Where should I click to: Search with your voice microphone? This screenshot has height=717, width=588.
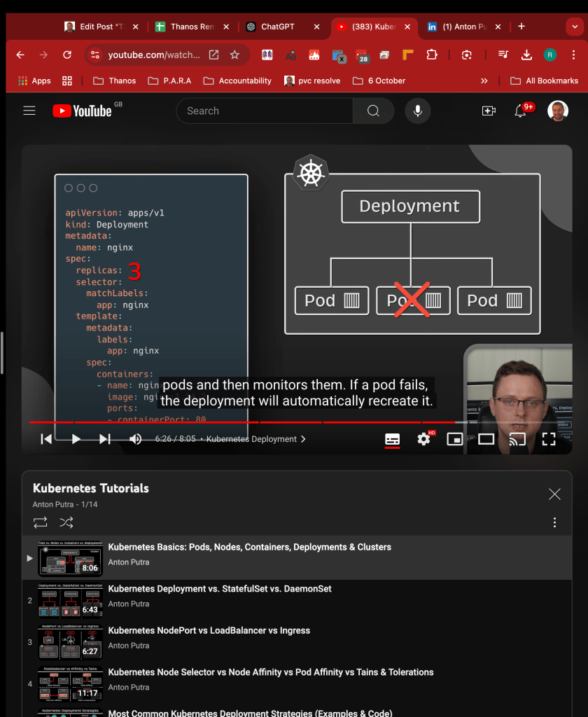[x=417, y=111]
